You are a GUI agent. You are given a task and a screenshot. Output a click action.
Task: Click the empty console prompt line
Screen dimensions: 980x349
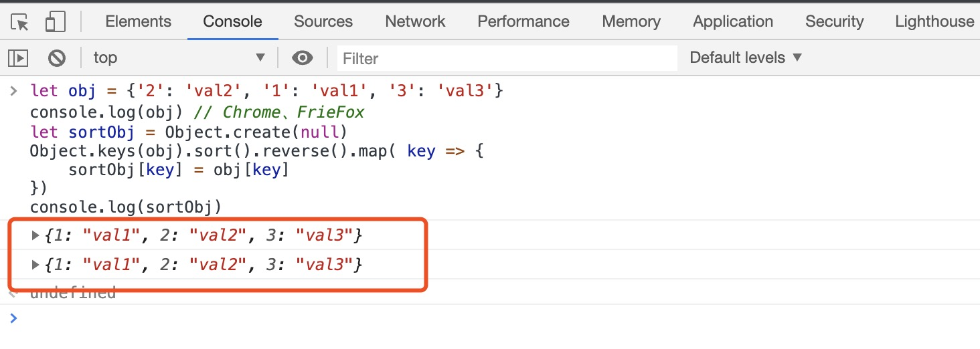pos(469,318)
